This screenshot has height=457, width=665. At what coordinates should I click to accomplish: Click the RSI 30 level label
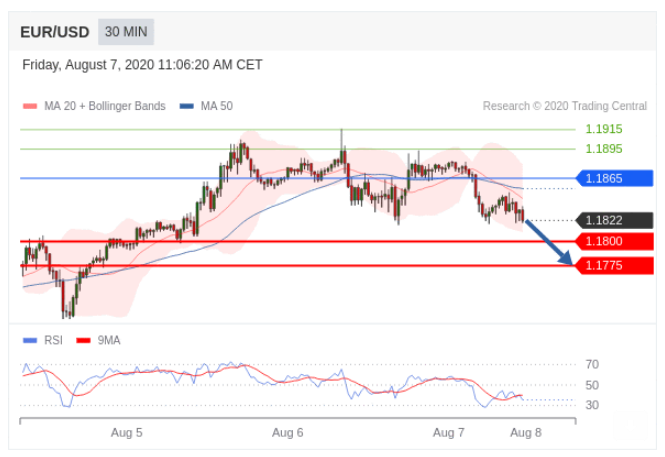(592, 405)
